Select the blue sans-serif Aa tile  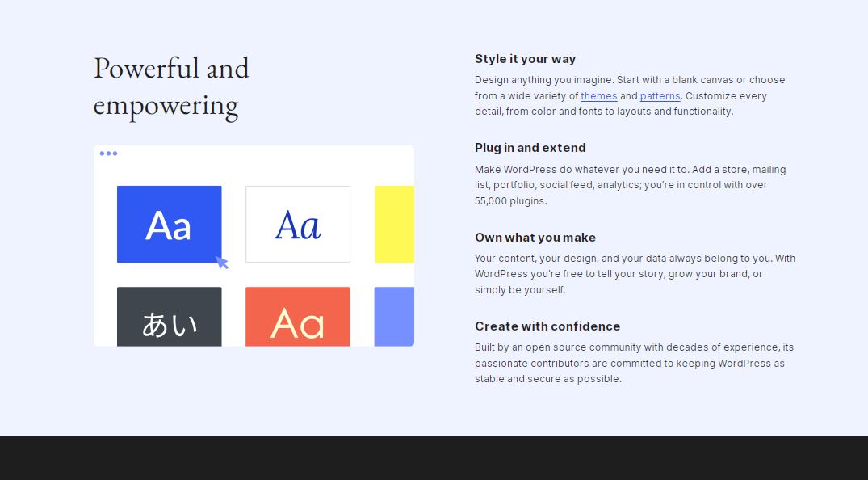169,224
